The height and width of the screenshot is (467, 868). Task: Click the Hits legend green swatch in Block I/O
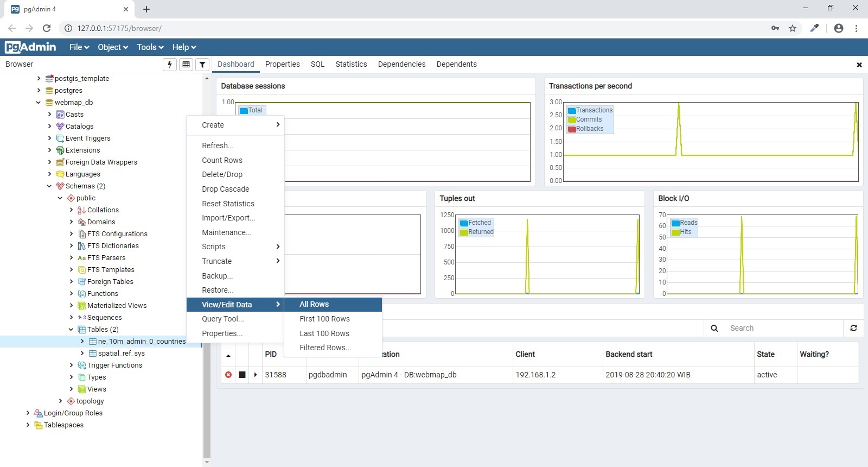tap(675, 232)
